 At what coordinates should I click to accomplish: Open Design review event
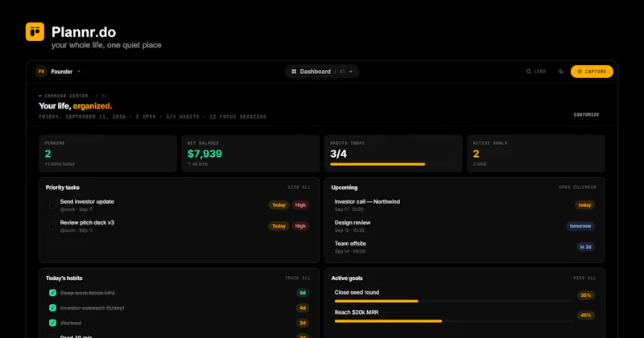tap(464, 226)
